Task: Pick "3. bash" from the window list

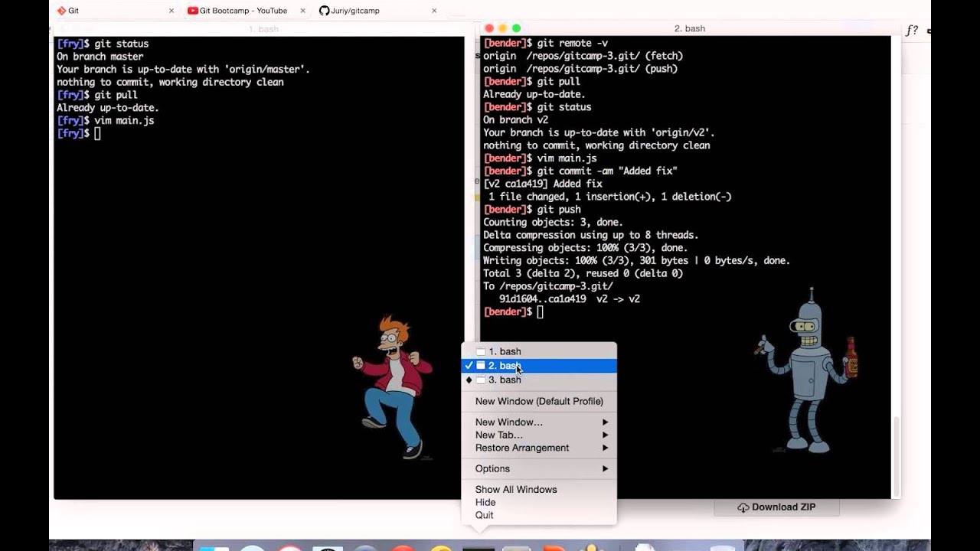Action: [x=539, y=380]
